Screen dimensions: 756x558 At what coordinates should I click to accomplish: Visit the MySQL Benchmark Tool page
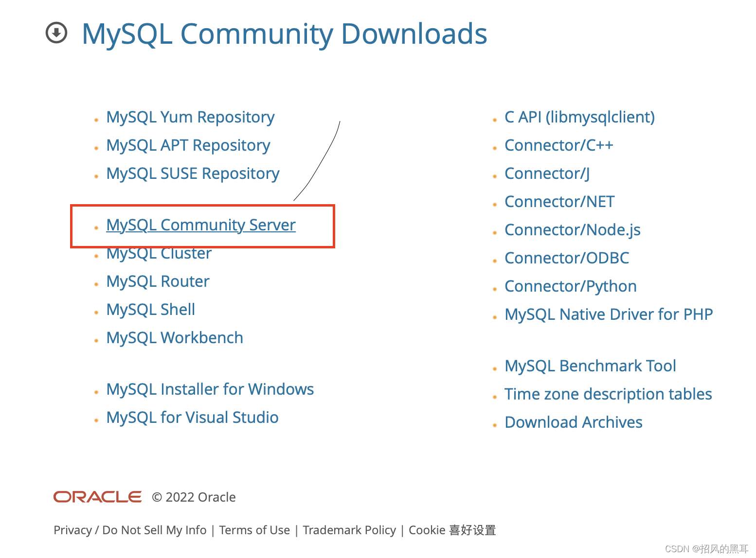coord(591,366)
